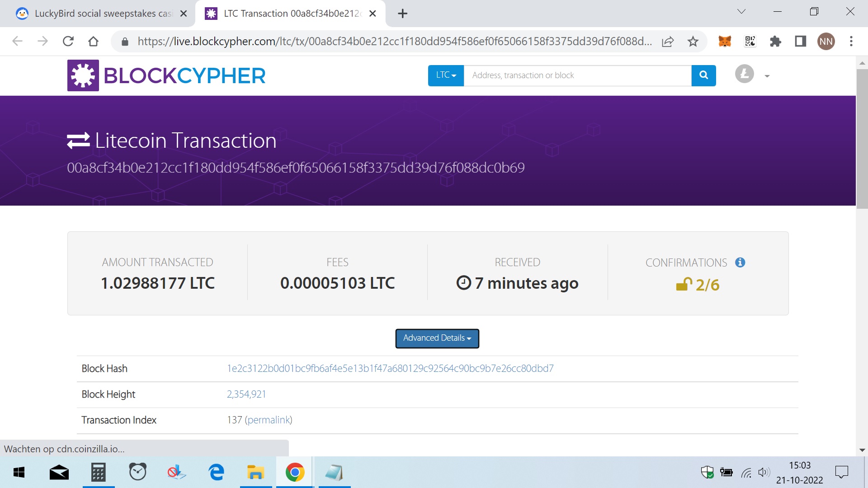Close the LTC Transaction tab
This screenshot has width=868, height=488.
pyautogui.click(x=373, y=14)
